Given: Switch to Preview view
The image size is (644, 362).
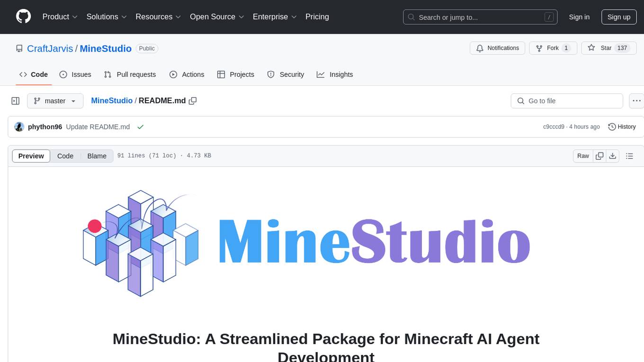Looking at the screenshot, I should 31,156.
